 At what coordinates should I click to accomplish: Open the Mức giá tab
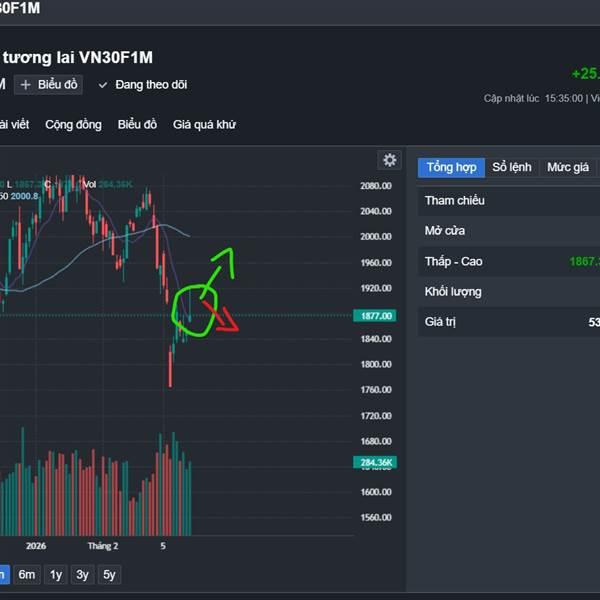pos(568,167)
